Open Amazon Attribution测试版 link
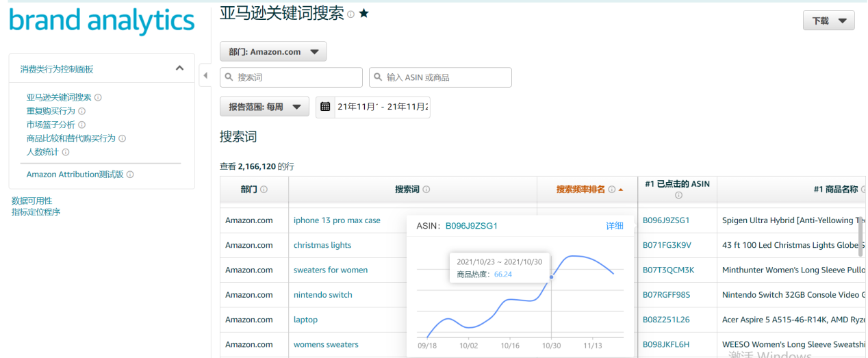Viewport: 868px width, 358px height. (x=75, y=175)
